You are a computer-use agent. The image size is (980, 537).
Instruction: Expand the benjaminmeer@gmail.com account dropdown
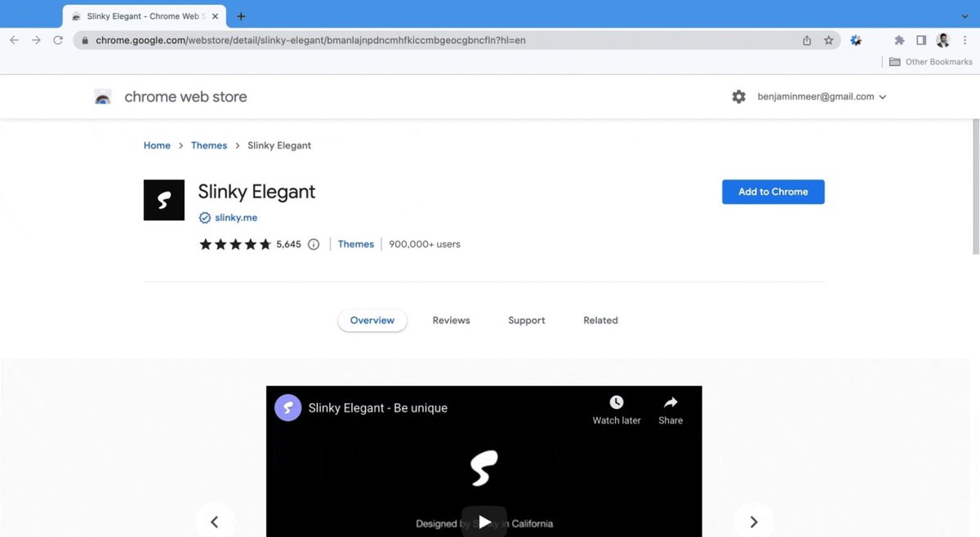click(822, 96)
